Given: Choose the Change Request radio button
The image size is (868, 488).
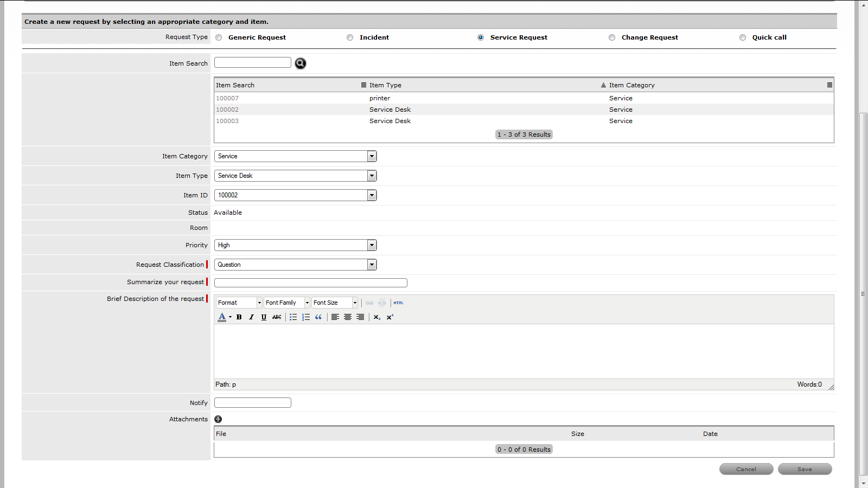Looking at the screenshot, I should point(612,37).
